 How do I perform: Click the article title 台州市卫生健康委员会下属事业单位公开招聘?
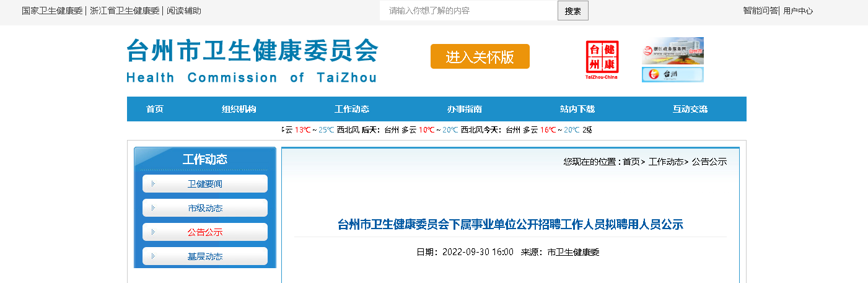[511, 225]
